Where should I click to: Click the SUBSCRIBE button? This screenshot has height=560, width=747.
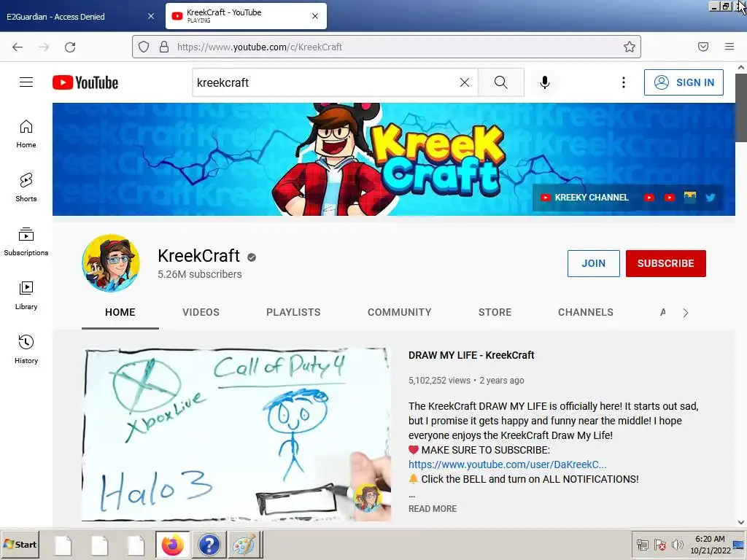(665, 263)
